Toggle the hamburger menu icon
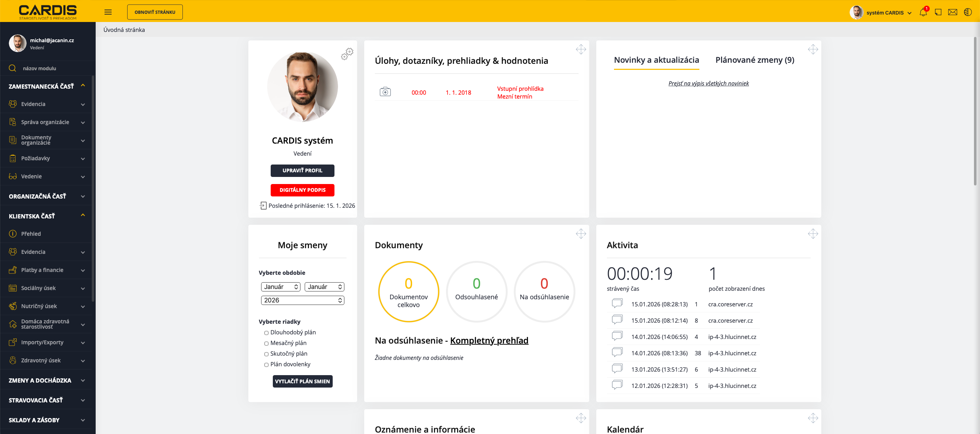The image size is (980, 434). pos(108,12)
